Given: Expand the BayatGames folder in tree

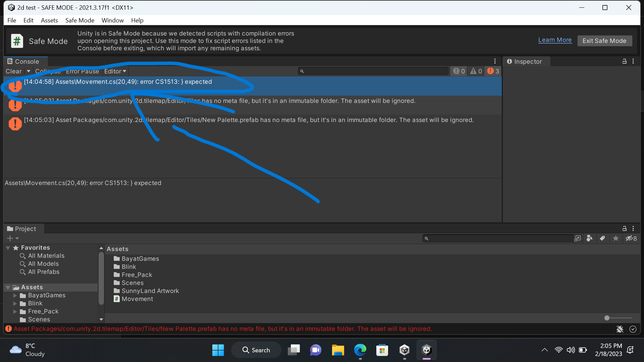Looking at the screenshot, I should (15, 295).
